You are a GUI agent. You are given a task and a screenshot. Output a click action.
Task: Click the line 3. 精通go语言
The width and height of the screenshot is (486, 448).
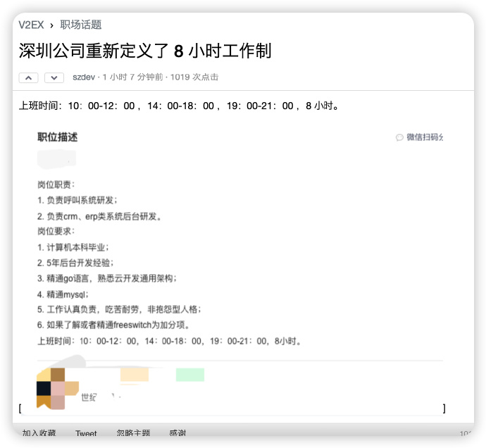[x=107, y=278]
